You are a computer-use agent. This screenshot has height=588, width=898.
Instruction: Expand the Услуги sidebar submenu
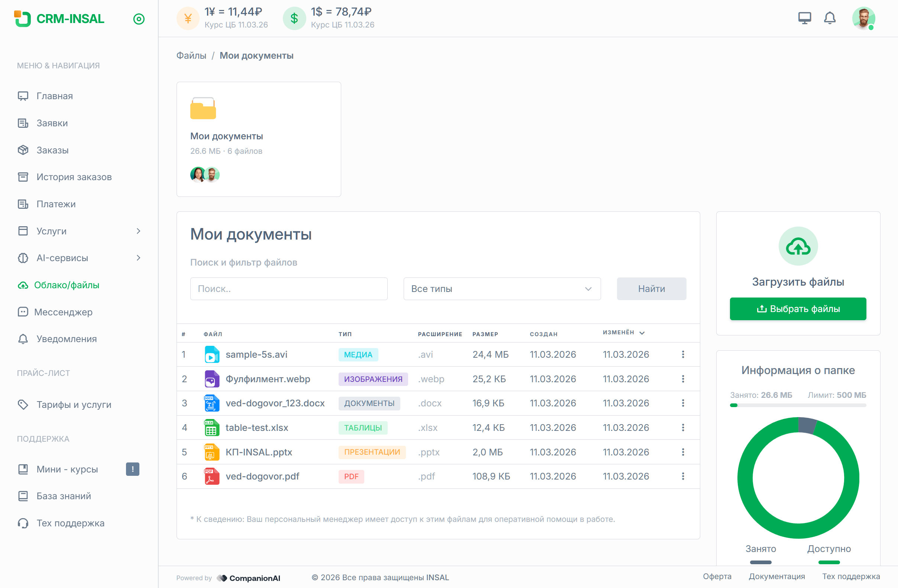pyautogui.click(x=139, y=231)
